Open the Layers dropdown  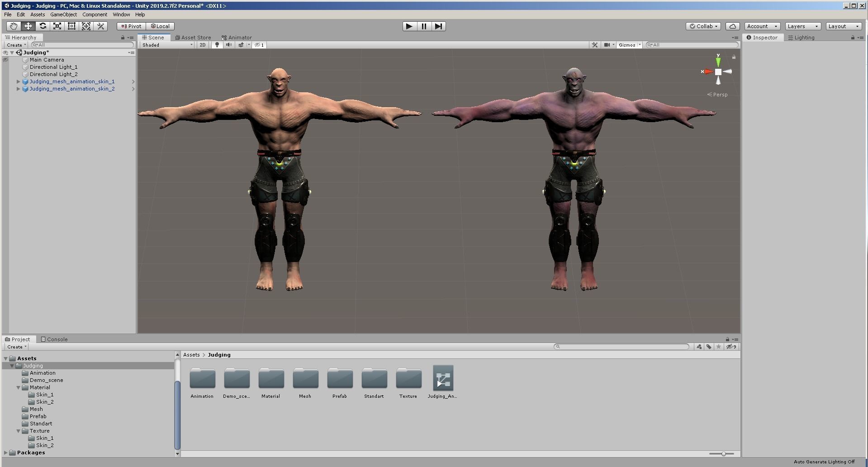(803, 26)
